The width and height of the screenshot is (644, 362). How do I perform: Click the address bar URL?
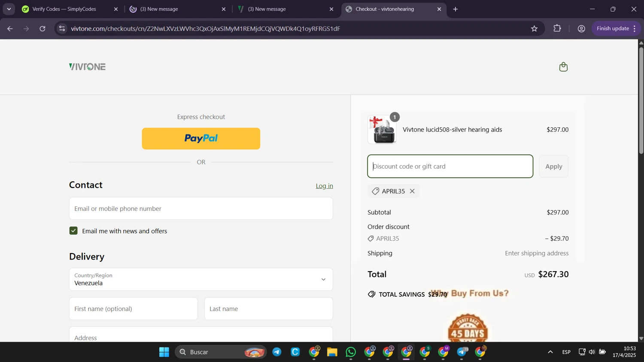coord(206,29)
